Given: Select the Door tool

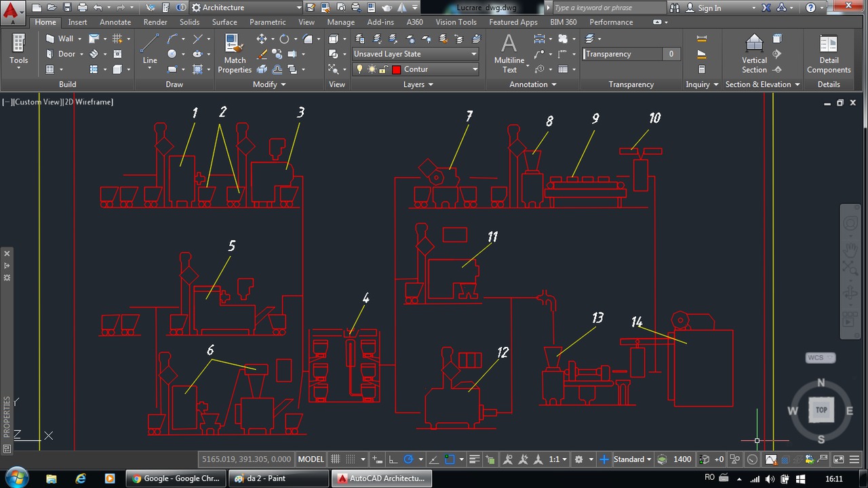Looking at the screenshot, I should 64,54.
